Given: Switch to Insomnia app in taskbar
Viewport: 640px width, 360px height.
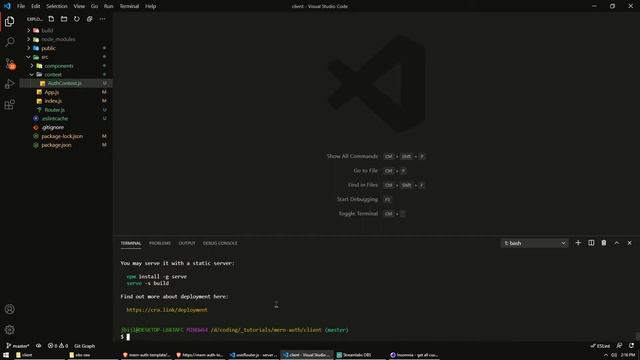Looking at the screenshot, I should point(414,355).
